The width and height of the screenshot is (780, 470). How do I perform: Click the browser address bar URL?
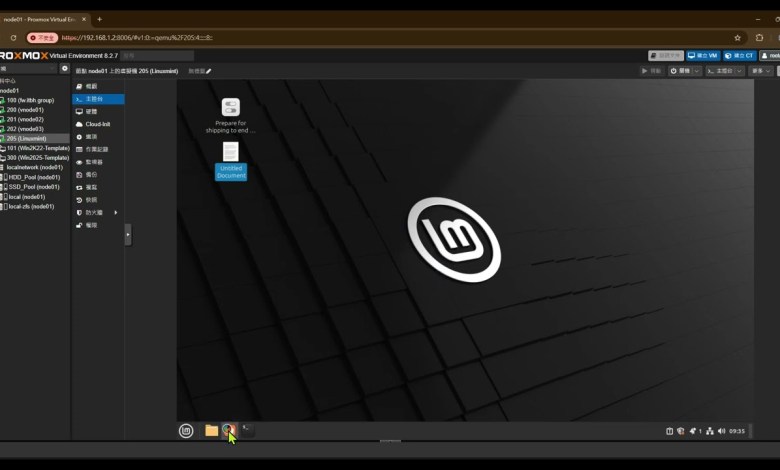137,38
